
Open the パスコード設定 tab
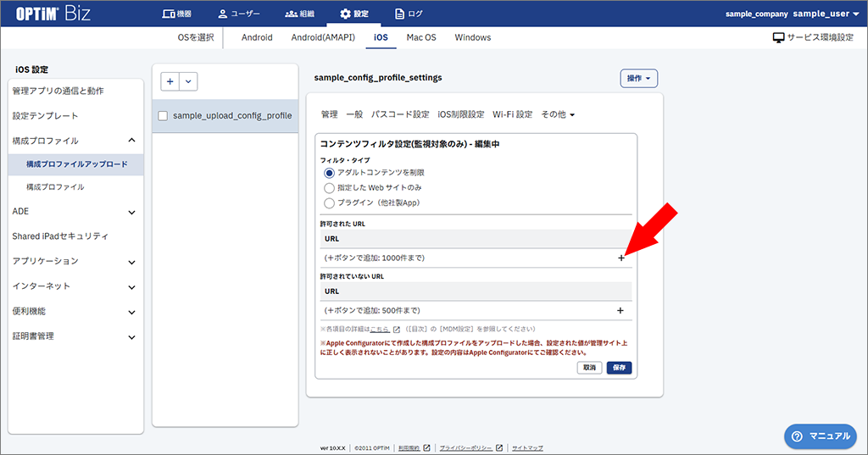(x=400, y=114)
